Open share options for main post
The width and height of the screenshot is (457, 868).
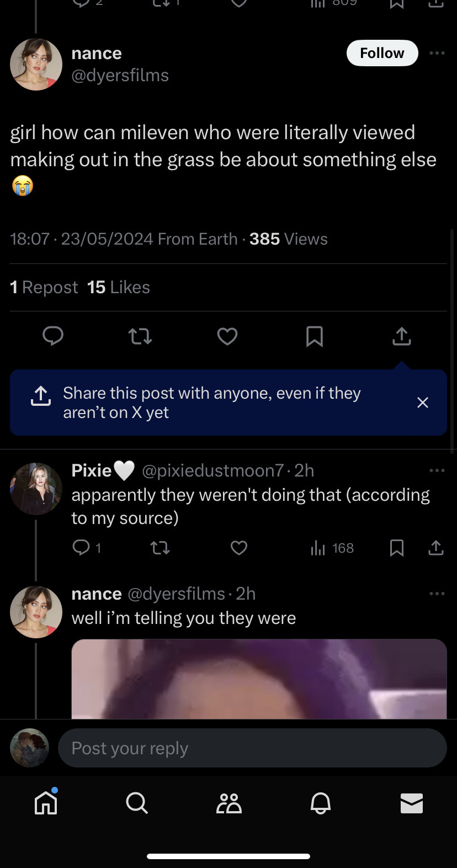point(401,336)
